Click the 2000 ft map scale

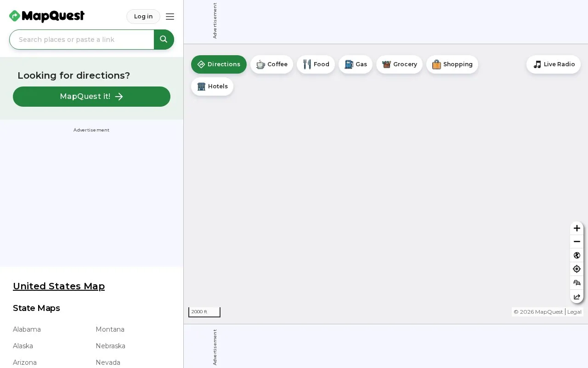tap(204, 312)
